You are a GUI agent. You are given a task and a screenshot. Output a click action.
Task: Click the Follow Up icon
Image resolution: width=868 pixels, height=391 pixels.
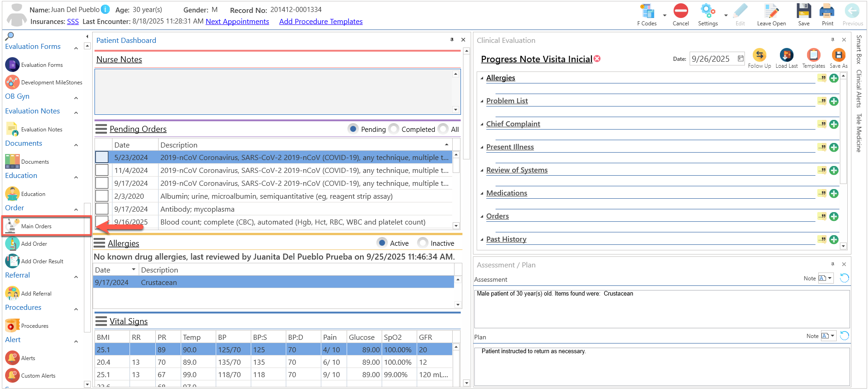pos(759,55)
